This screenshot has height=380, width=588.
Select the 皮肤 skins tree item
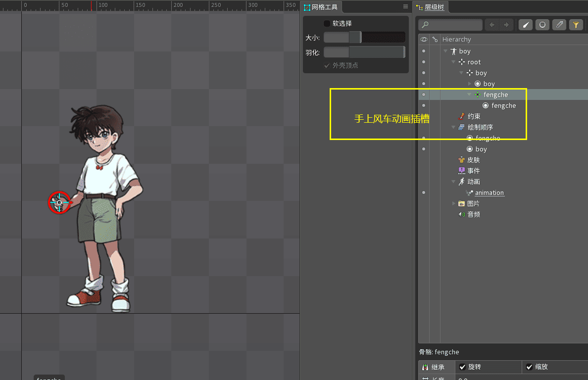(473, 160)
